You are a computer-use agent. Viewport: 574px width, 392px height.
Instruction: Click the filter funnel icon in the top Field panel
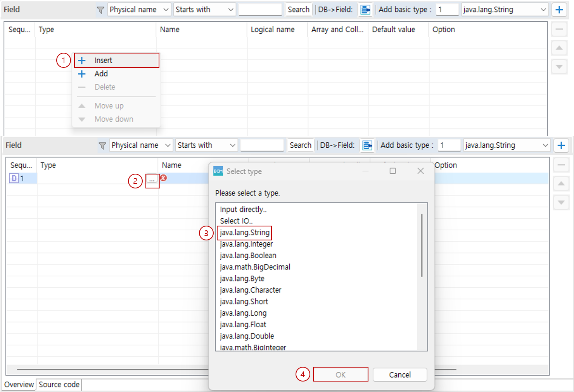tap(100, 10)
